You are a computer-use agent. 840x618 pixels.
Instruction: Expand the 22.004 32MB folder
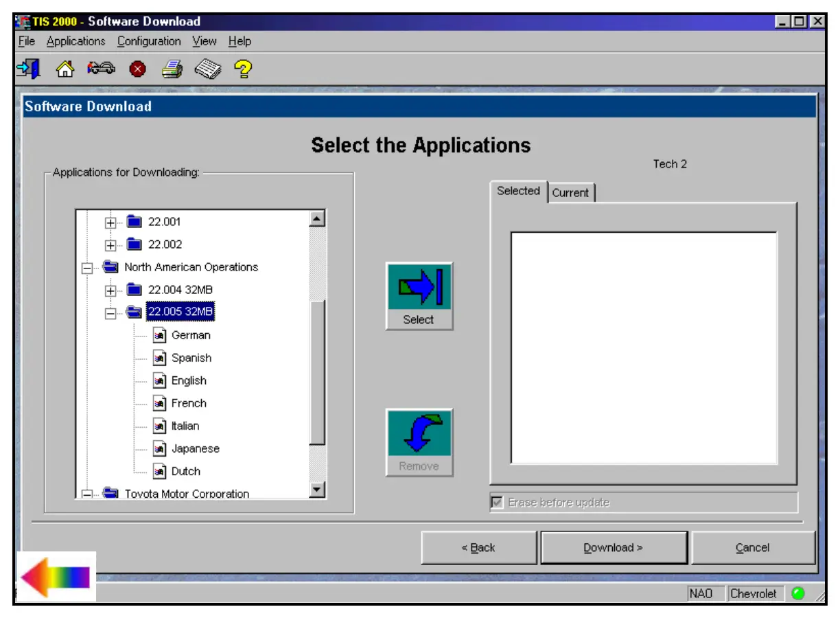(x=110, y=290)
